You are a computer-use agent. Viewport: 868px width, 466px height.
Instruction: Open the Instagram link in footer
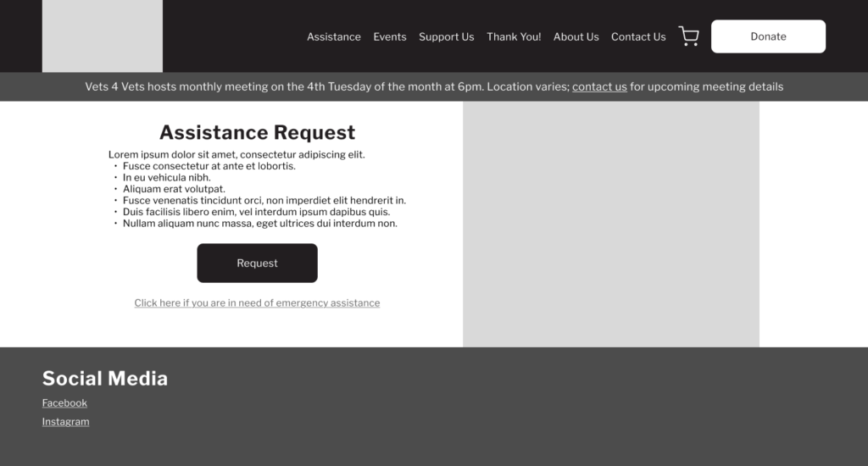[65, 422]
